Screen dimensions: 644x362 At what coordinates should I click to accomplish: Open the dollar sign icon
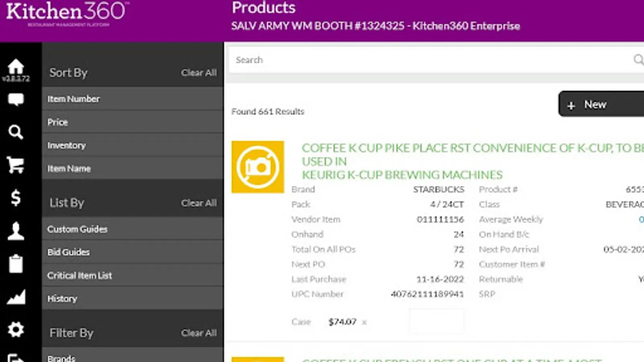coord(16,198)
